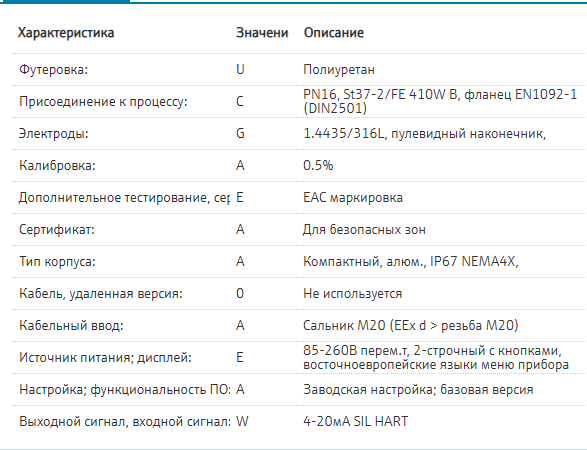Click the Описание column header

(x=334, y=33)
